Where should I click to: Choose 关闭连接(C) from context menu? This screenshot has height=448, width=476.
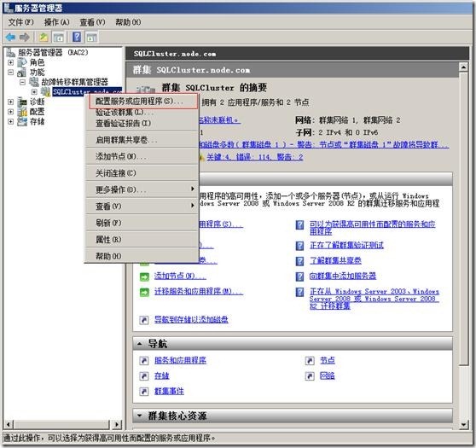(x=142, y=173)
